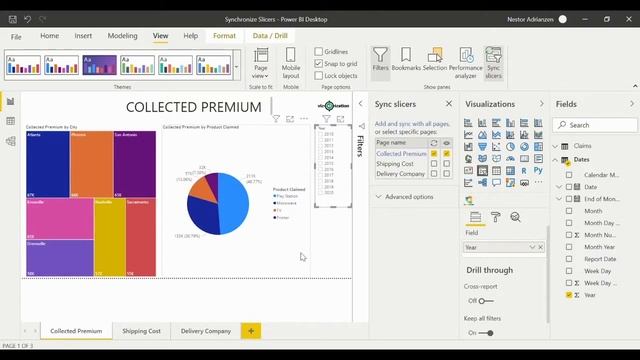Pick the Stacked bar chart visual
Screen dimensions: 640x360
pyautogui.click(x=468, y=123)
